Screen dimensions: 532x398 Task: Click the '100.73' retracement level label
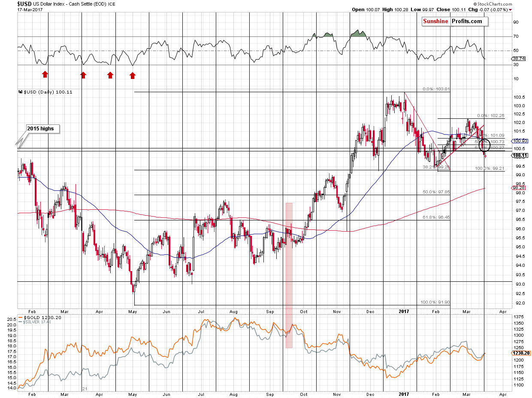point(498,142)
